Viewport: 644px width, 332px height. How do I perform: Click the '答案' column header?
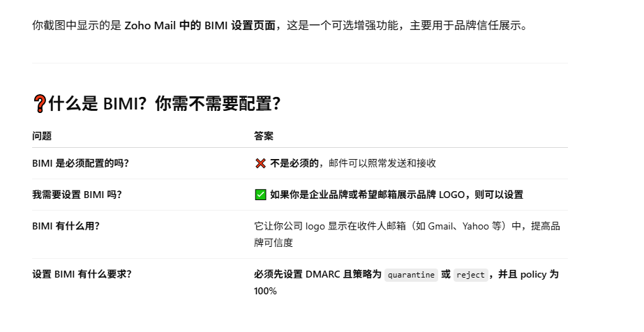264,136
